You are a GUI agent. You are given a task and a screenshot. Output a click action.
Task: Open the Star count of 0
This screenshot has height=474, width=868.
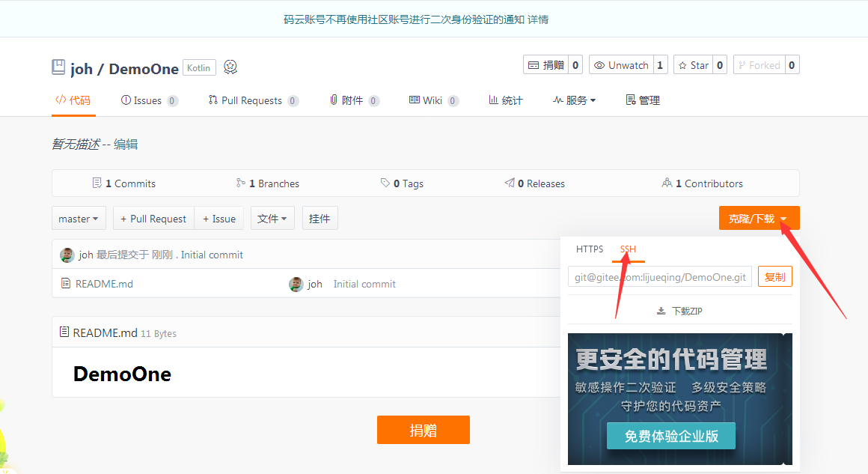(x=720, y=65)
